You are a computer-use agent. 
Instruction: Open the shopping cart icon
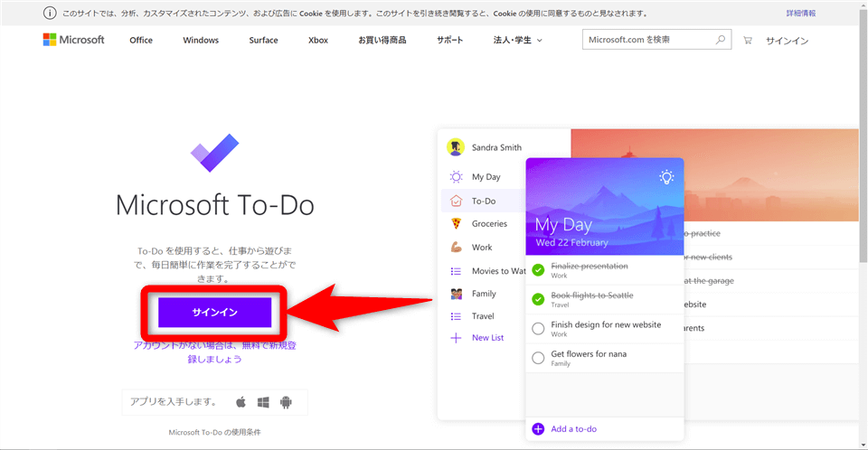tap(747, 41)
